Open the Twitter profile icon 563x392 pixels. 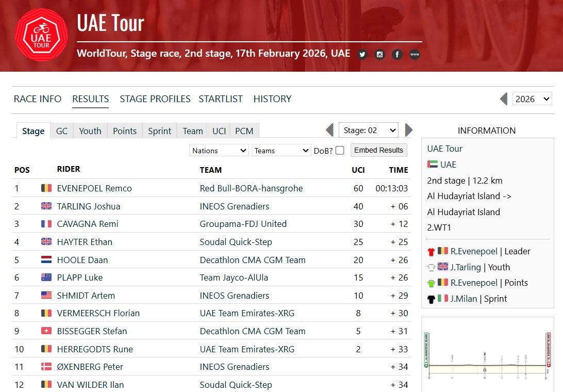(x=362, y=54)
